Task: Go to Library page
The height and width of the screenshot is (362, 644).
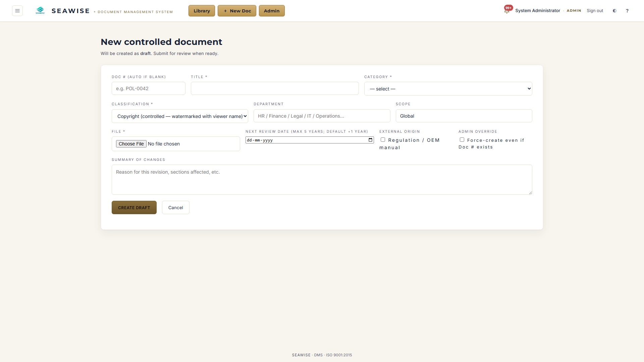Action: pyautogui.click(x=202, y=11)
